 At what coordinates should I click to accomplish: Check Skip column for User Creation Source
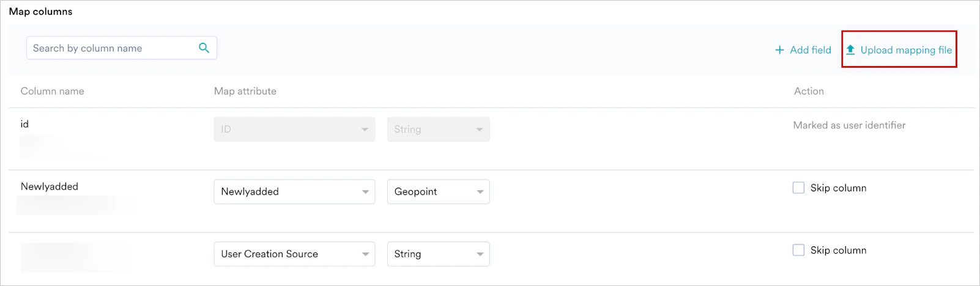tap(798, 250)
